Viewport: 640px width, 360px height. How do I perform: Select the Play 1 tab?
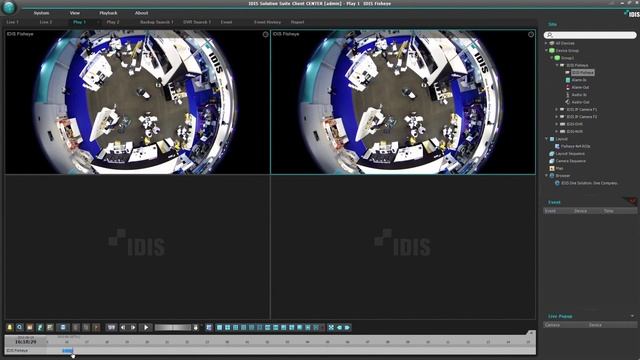click(x=80, y=22)
